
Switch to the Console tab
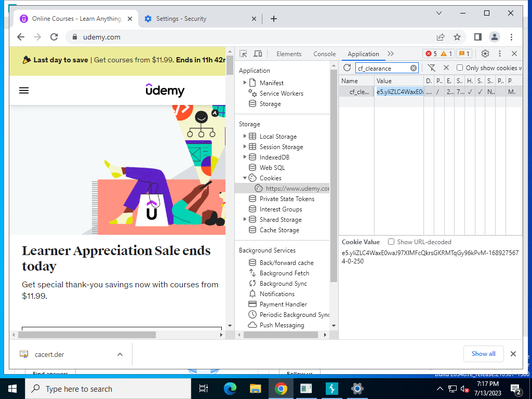pos(324,54)
